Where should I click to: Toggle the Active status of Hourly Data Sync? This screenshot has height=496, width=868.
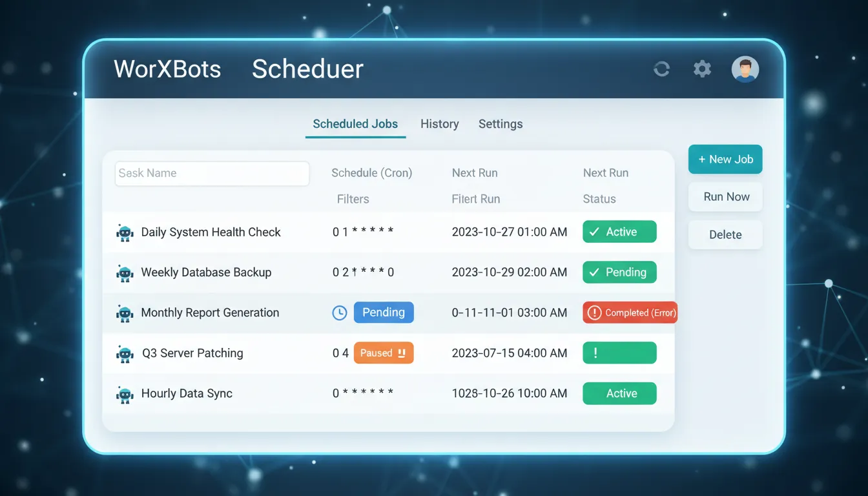619,393
